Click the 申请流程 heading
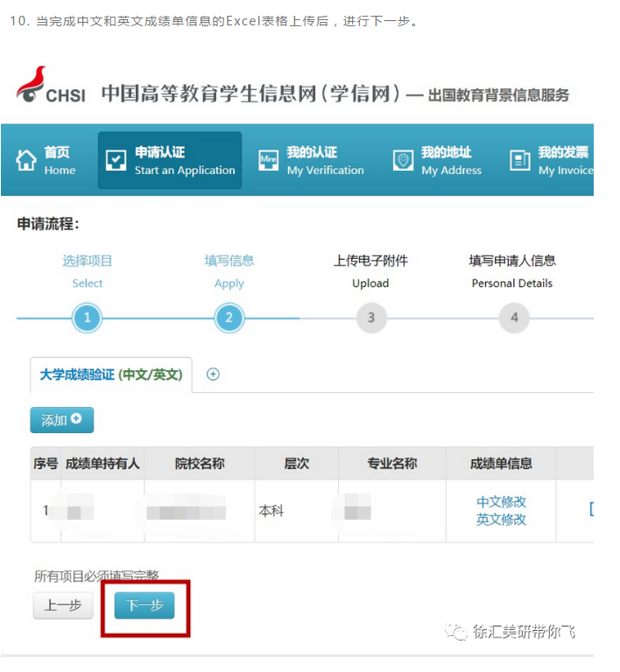The width and height of the screenshot is (620, 672). pos(48,224)
